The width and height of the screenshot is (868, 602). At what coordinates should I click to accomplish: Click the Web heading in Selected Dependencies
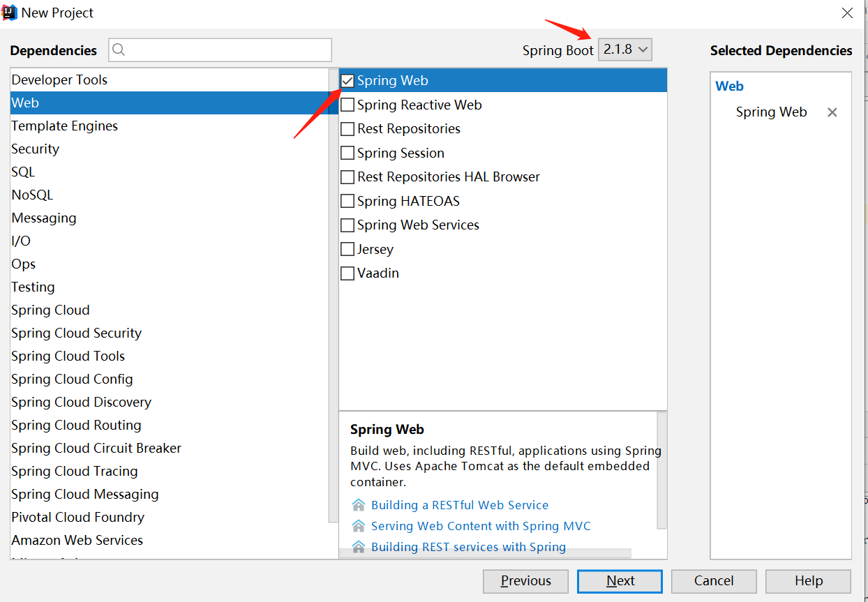click(x=729, y=86)
